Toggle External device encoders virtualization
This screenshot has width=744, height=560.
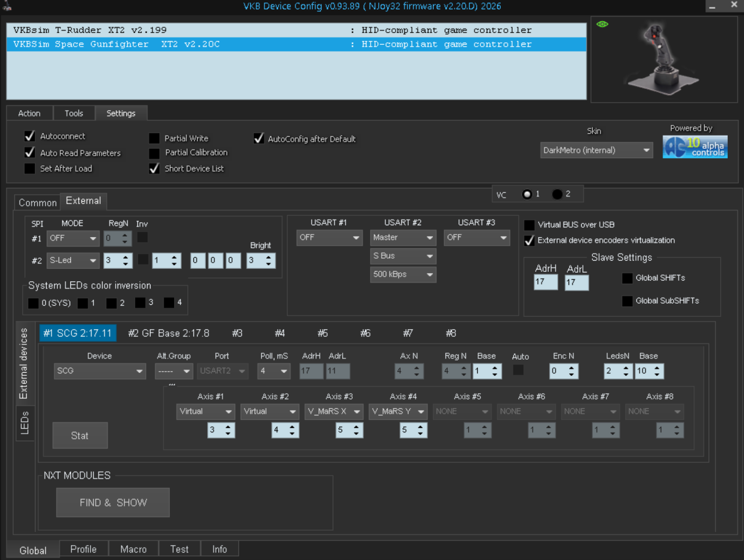529,241
